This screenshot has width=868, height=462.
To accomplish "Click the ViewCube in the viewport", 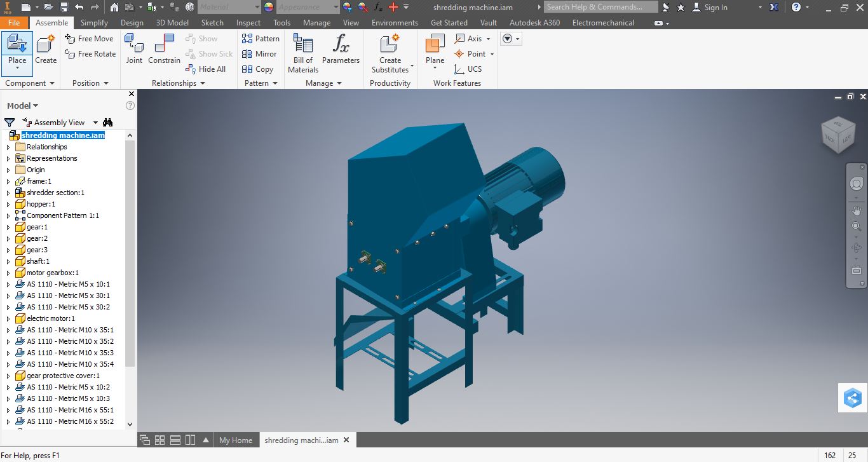I will (x=838, y=134).
